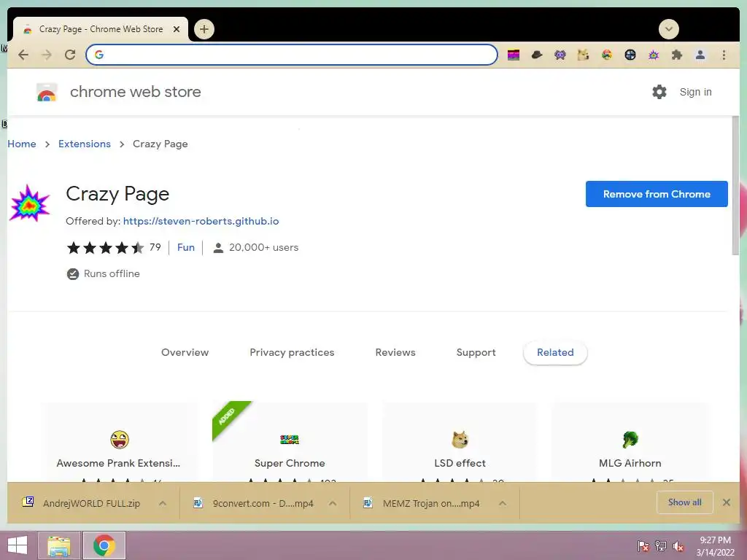This screenshot has height=560, width=747.
Task: Open Awesome Prank Extension card
Action: (x=119, y=443)
